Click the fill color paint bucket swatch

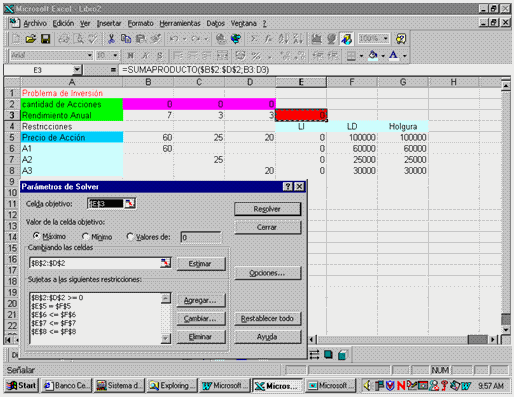[373, 55]
